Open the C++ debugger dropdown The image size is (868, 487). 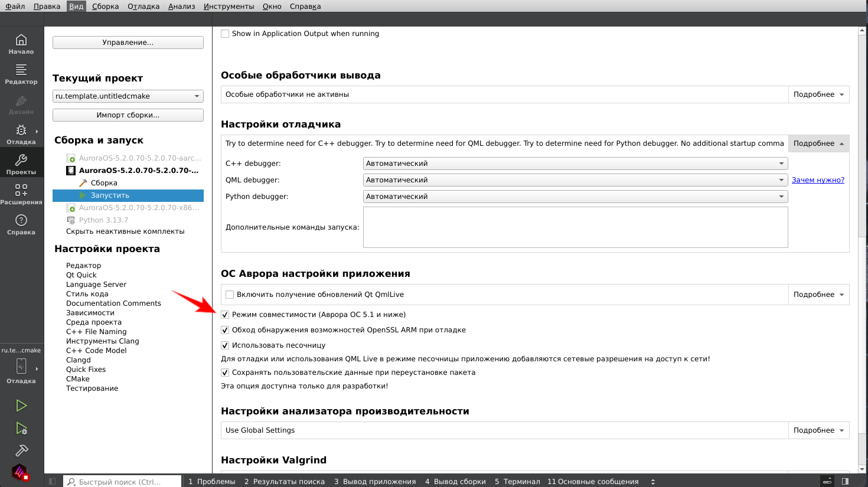(575, 164)
